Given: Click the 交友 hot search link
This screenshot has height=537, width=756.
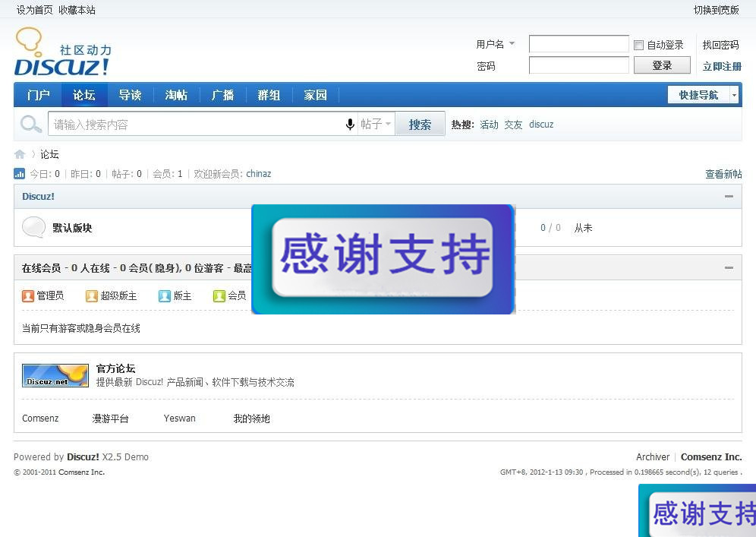Looking at the screenshot, I should pos(513,125).
